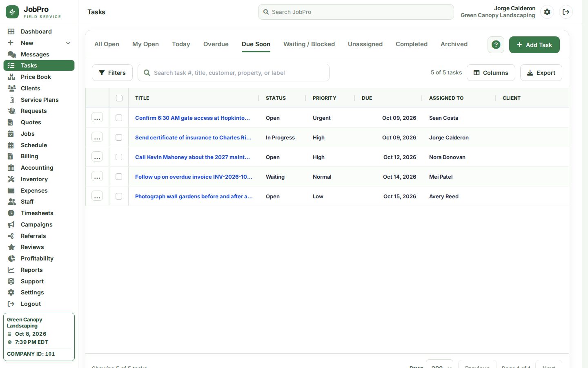Open Price Book in the sidebar
Screen dimensions: 588x368
(x=39, y=77)
